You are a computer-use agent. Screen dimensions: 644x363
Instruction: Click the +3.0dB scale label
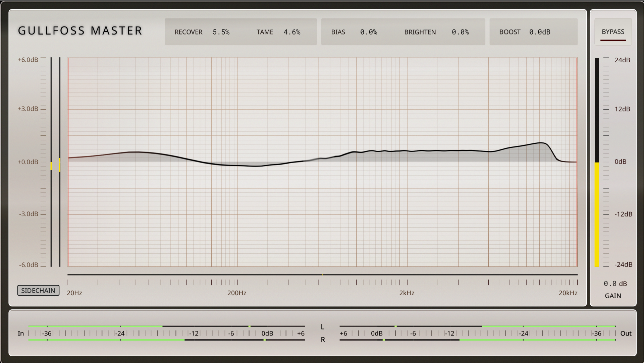coord(28,109)
